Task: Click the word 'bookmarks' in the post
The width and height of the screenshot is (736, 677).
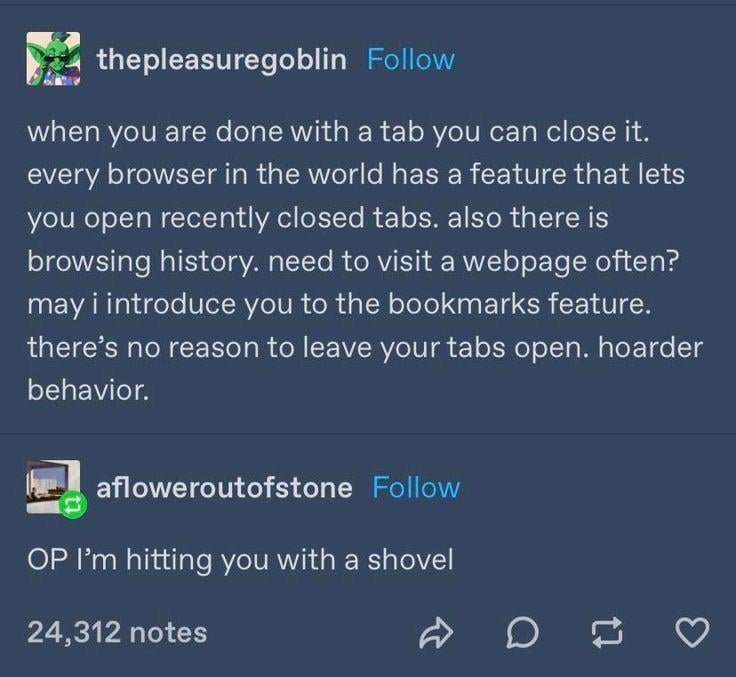Action: tap(464, 304)
